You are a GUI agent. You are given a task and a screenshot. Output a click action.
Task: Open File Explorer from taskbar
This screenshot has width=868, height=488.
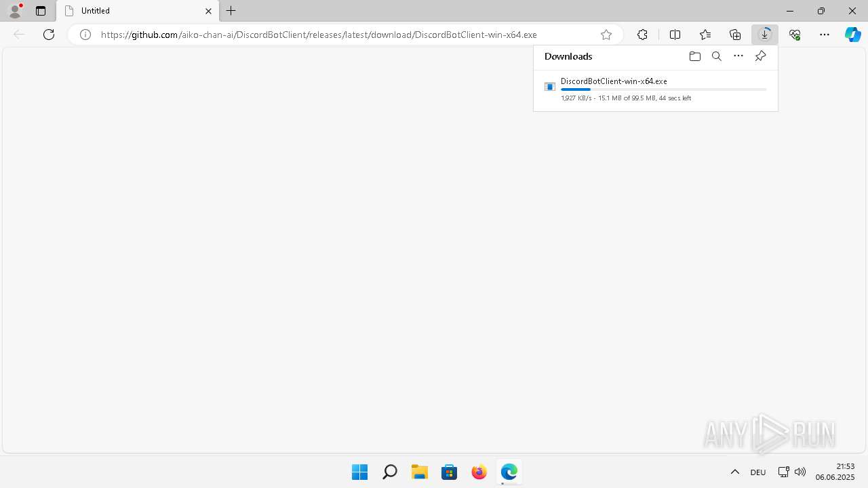coord(419,472)
